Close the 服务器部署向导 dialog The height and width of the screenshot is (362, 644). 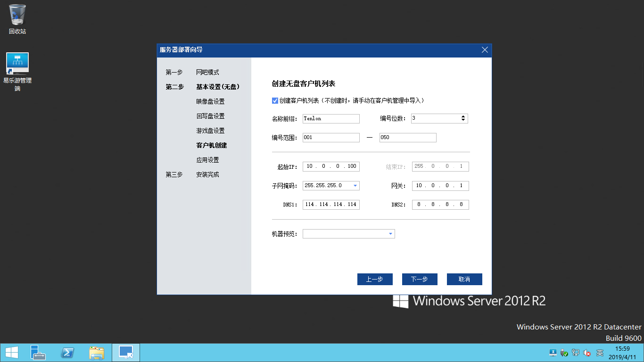485,50
